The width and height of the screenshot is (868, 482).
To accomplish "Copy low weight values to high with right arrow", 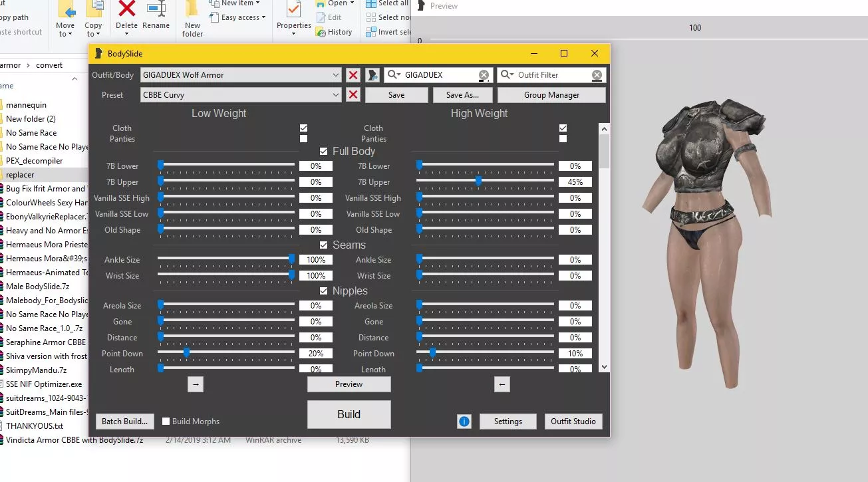I will (196, 384).
